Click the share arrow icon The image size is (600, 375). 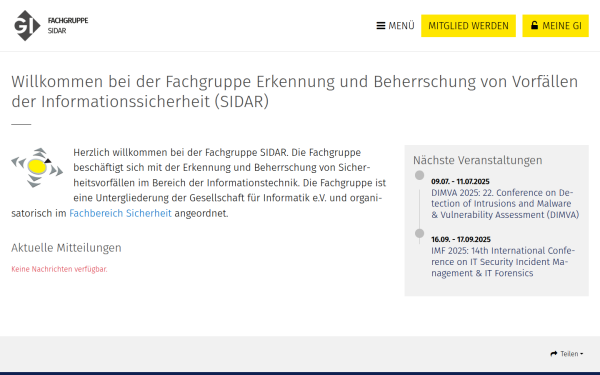point(554,354)
